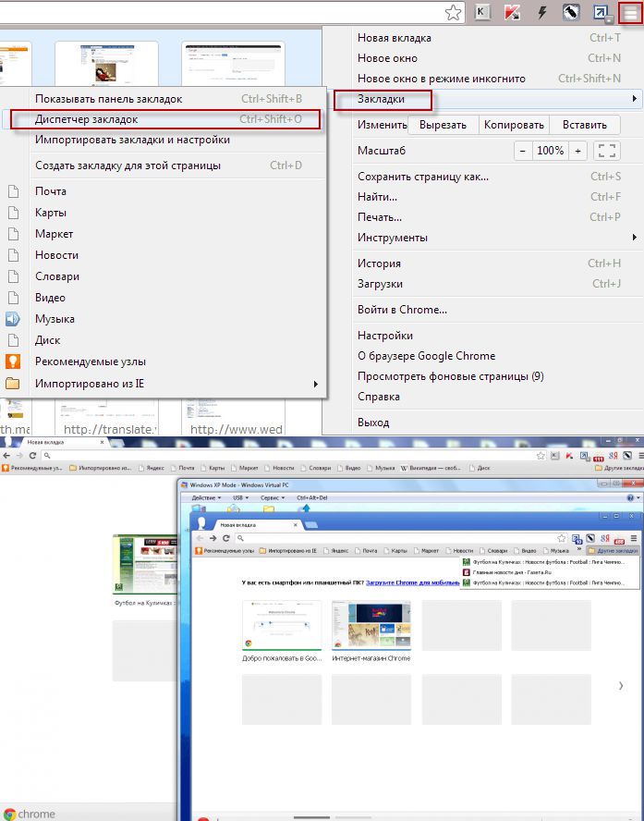This screenshot has height=821, width=644.
Task: Click the Вырезать button
Action: 443,125
